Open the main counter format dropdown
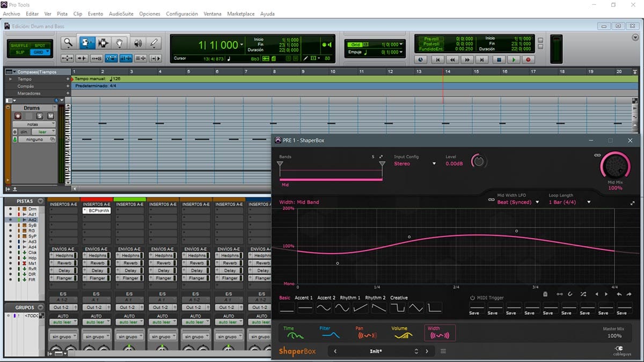644x362 pixels. pos(242,45)
